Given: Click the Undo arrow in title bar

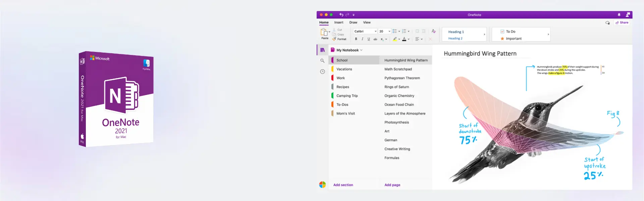Looking at the screenshot, I should (341, 15).
